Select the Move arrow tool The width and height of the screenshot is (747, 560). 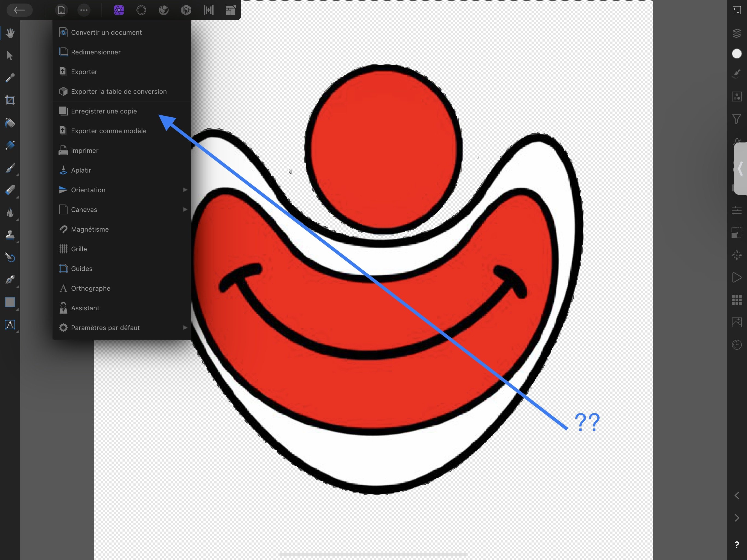point(10,56)
